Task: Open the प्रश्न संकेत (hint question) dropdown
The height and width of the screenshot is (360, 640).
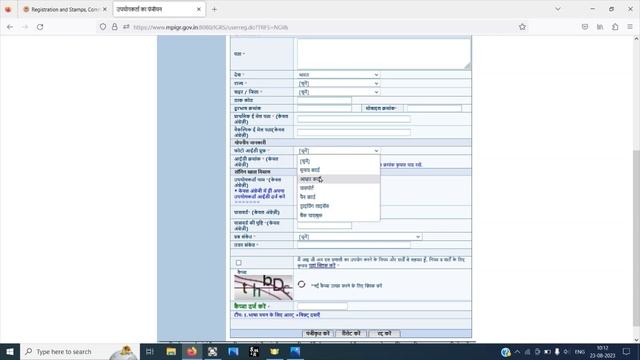Action: [360, 236]
